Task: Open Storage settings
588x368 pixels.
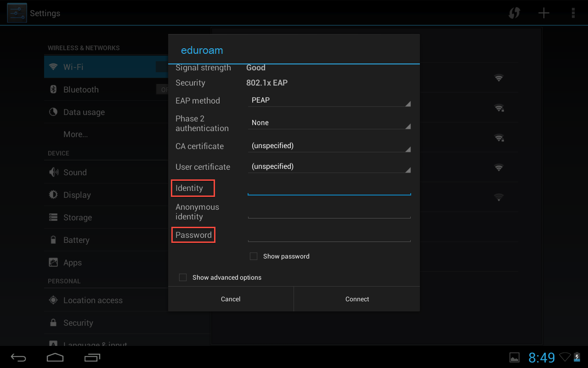Action: tap(106, 217)
